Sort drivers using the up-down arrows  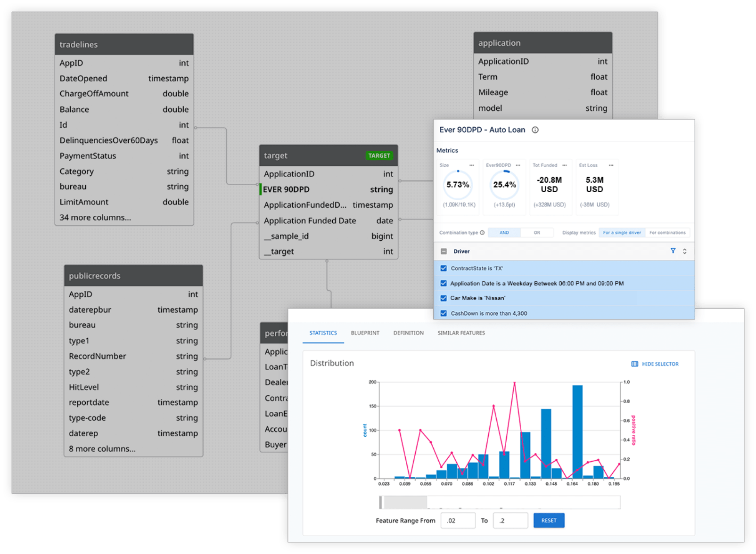point(684,252)
